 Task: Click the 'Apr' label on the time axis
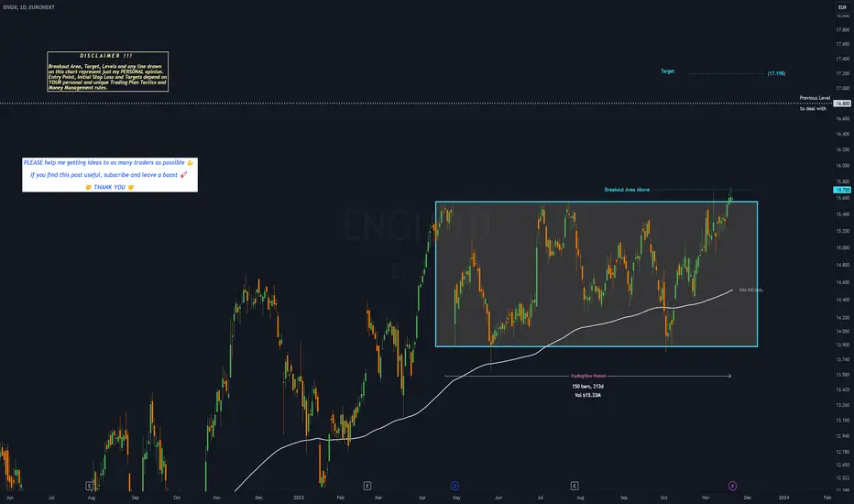[422, 498]
